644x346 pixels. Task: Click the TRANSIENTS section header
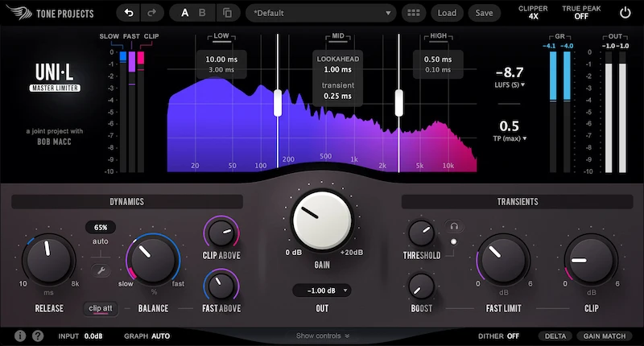[x=518, y=202]
